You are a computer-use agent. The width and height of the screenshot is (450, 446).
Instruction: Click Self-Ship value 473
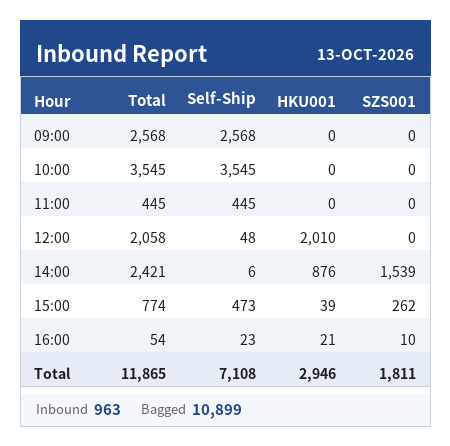point(244,306)
